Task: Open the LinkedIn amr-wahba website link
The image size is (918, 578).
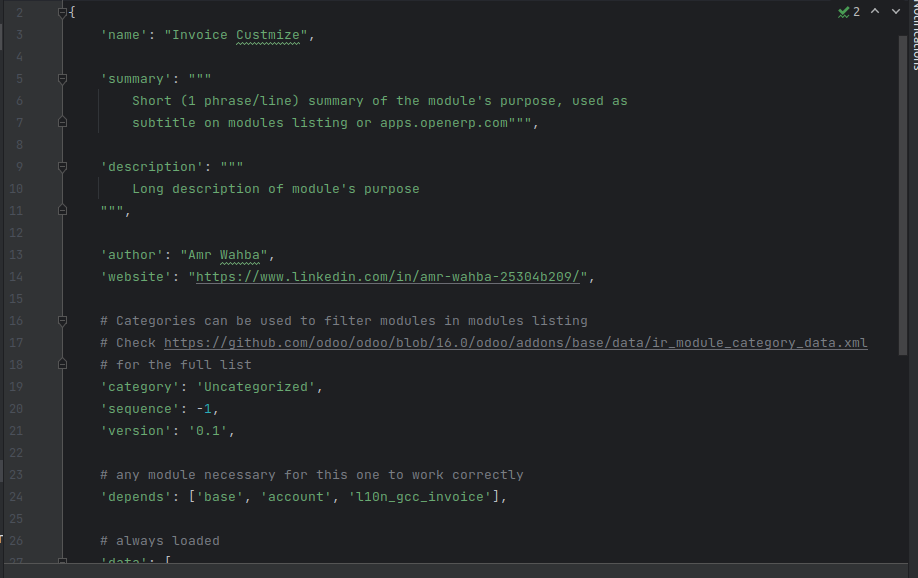Action: 388,277
